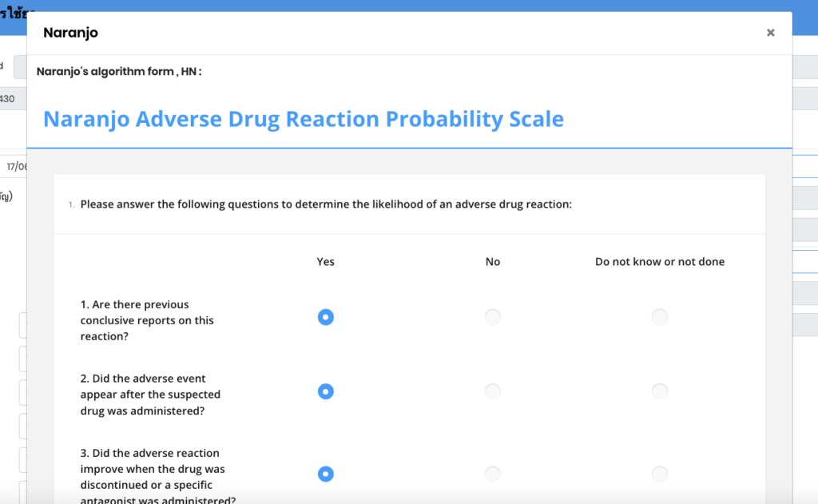
Task: Click the 'Do not know or not done' header
Action: tap(660, 261)
